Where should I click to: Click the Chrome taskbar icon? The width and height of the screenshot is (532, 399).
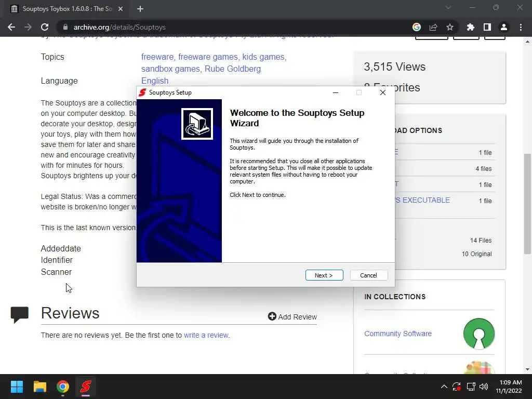pyautogui.click(x=63, y=387)
